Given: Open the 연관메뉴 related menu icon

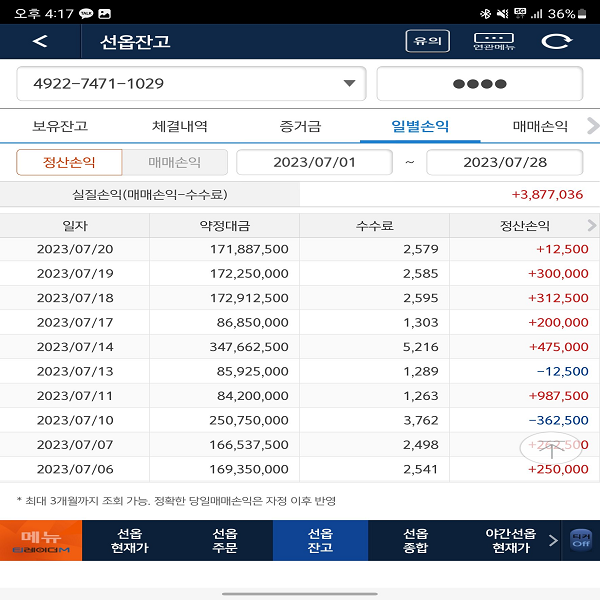Looking at the screenshot, I should (492, 41).
